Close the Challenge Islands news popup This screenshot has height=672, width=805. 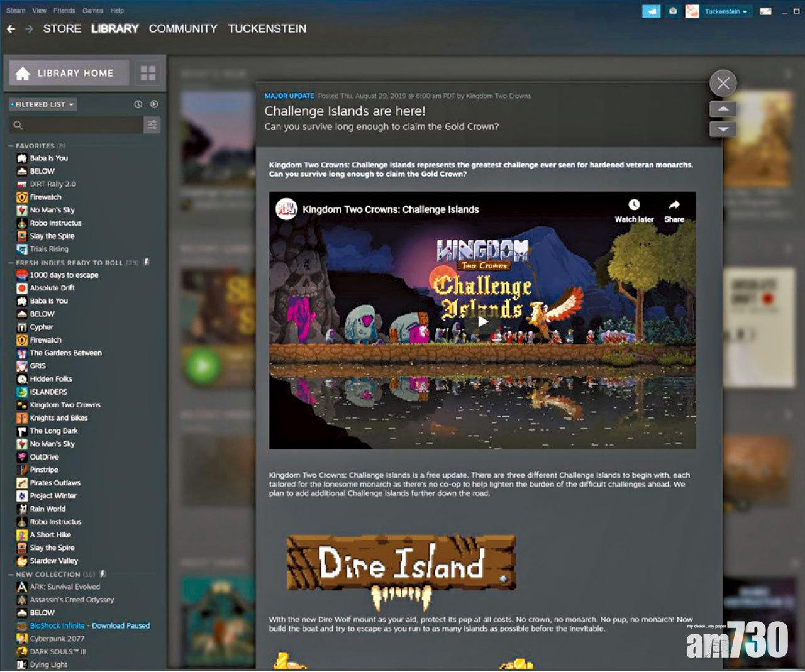click(x=723, y=83)
